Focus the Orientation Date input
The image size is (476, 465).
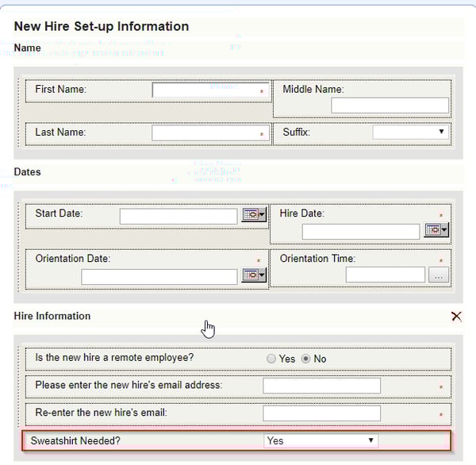coord(159,276)
